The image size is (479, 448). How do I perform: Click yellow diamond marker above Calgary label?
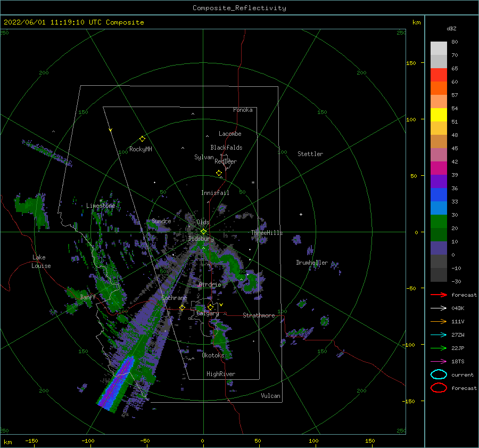point(210,307)
